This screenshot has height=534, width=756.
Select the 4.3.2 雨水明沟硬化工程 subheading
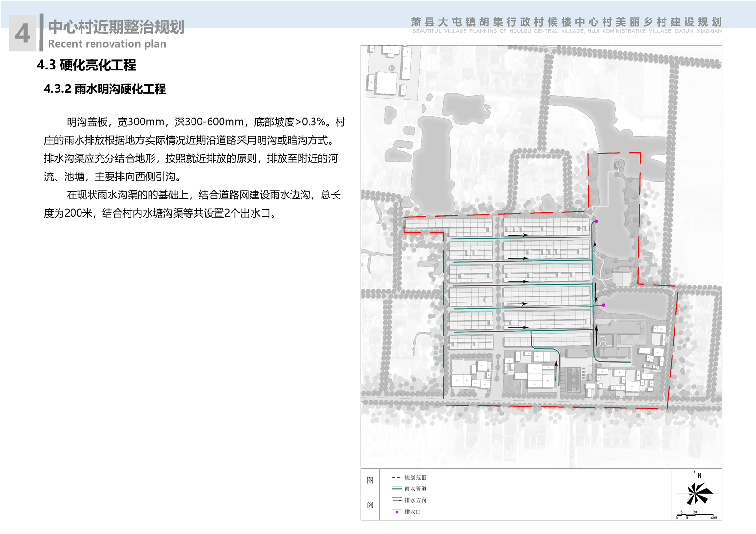tap(104, 89)
